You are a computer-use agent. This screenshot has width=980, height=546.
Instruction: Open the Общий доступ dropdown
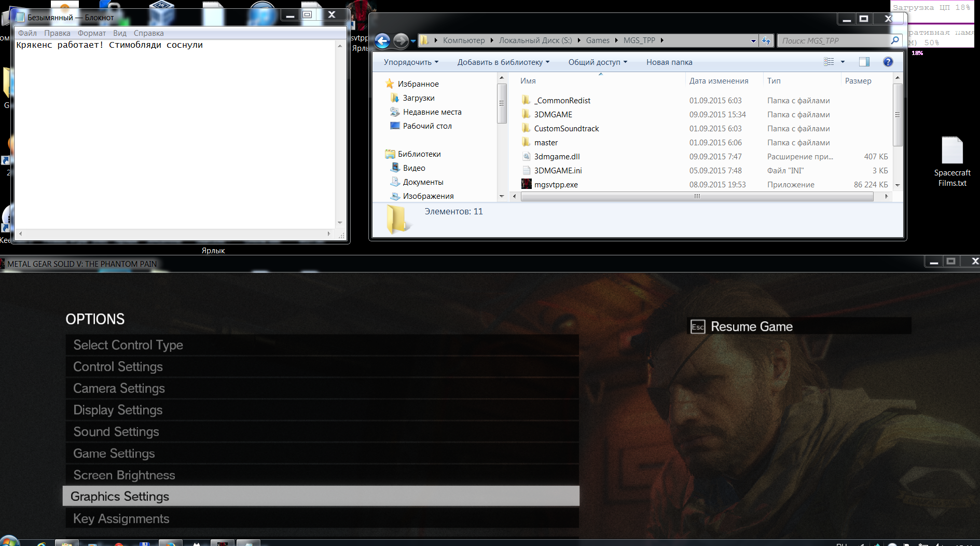[x=598, y=62]
